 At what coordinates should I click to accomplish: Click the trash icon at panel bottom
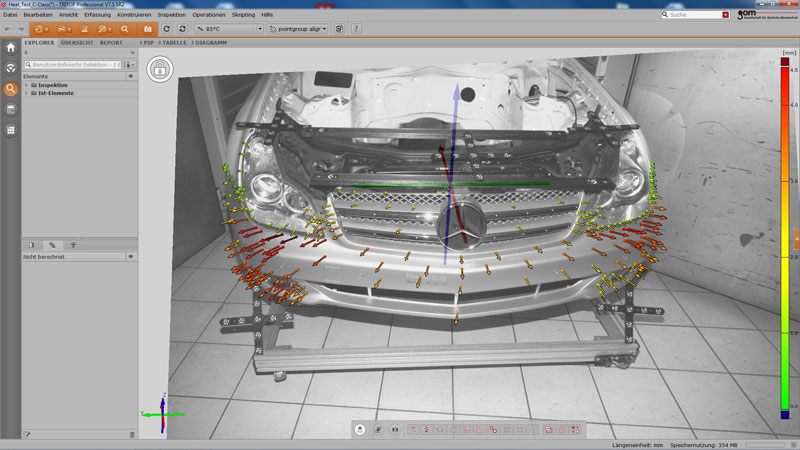point(132,434)
